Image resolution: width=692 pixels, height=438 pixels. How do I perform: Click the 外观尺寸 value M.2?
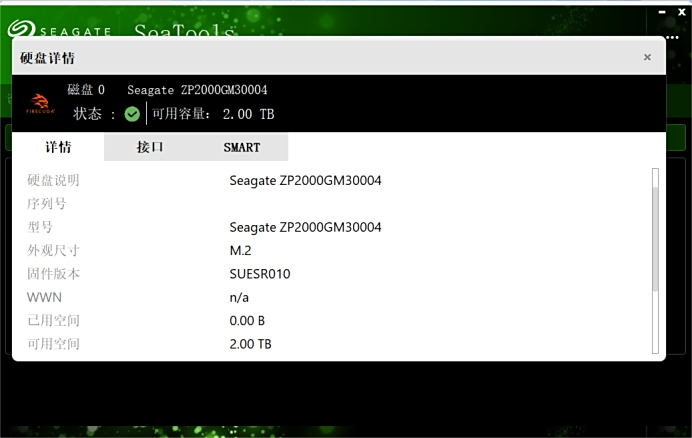pos(242,250)
